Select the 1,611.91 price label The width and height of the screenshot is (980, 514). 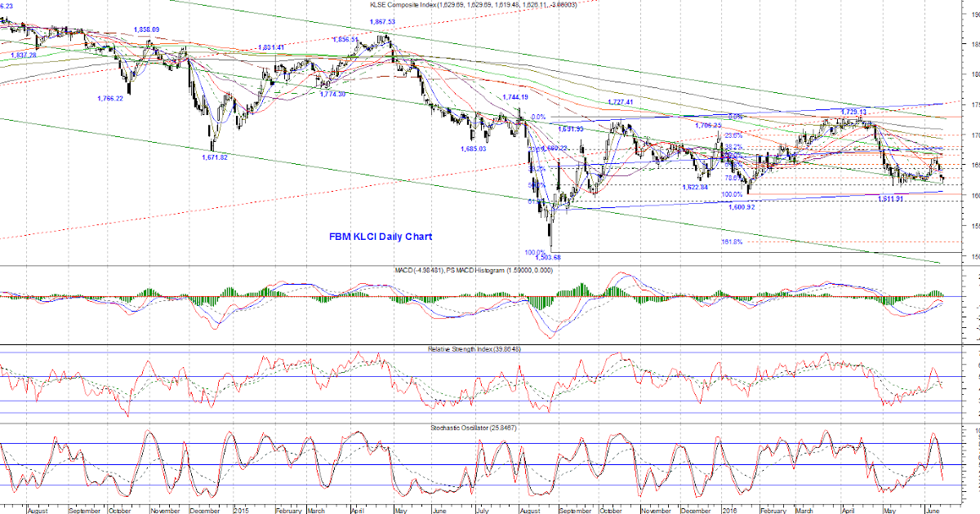point(890,199)
